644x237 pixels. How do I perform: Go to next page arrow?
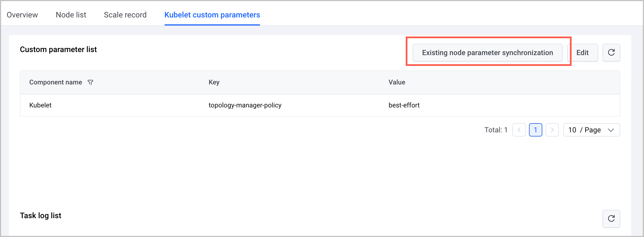point(552,130)
